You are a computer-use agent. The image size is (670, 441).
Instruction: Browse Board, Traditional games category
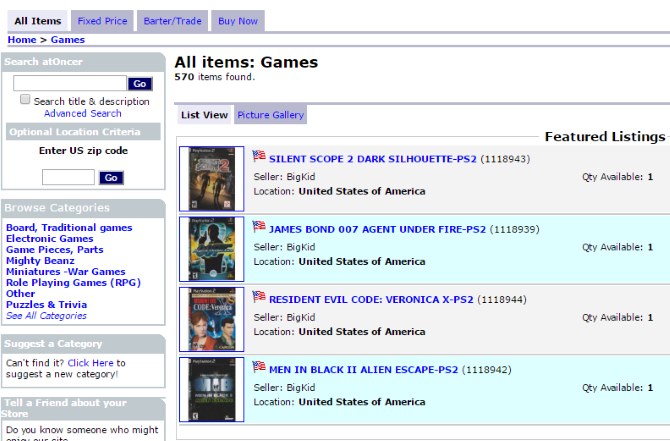coord(69,228)
